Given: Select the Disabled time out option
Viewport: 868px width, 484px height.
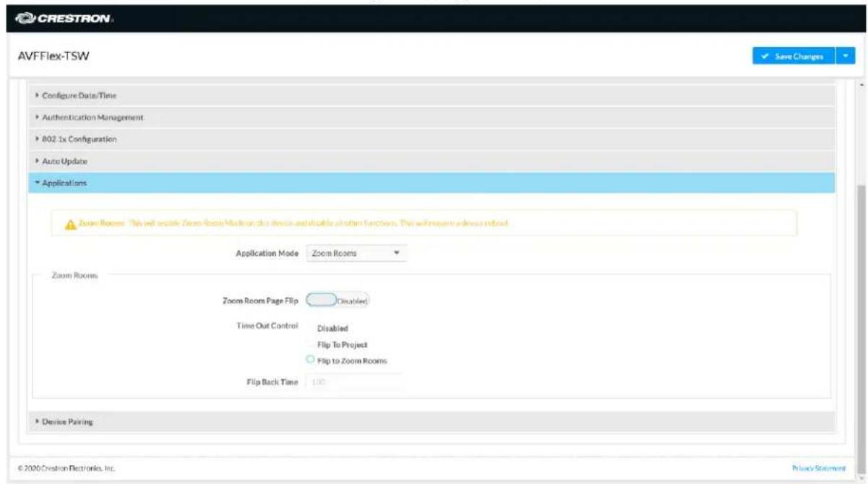Looking at the screenshot, I should pos(332,329).
